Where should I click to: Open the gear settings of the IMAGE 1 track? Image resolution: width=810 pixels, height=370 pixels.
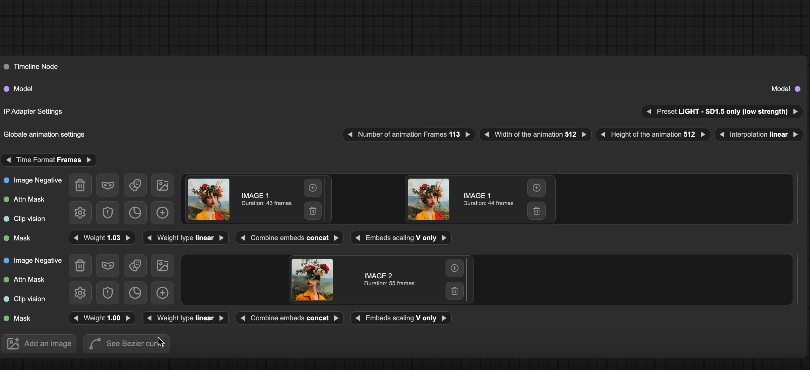80,212
